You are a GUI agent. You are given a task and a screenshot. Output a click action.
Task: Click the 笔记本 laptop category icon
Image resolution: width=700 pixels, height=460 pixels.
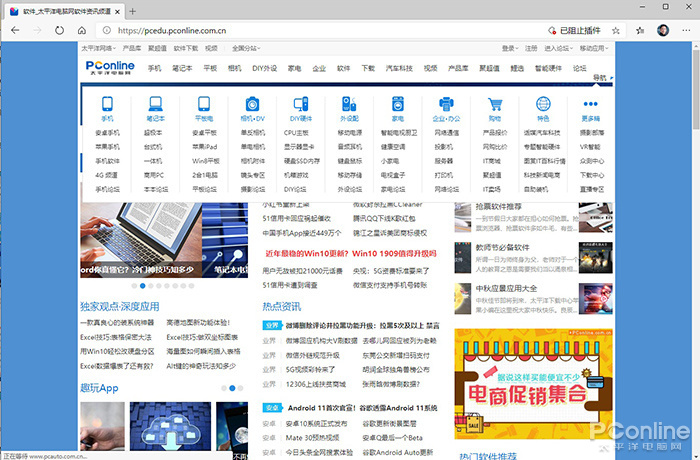click(155, 104)
